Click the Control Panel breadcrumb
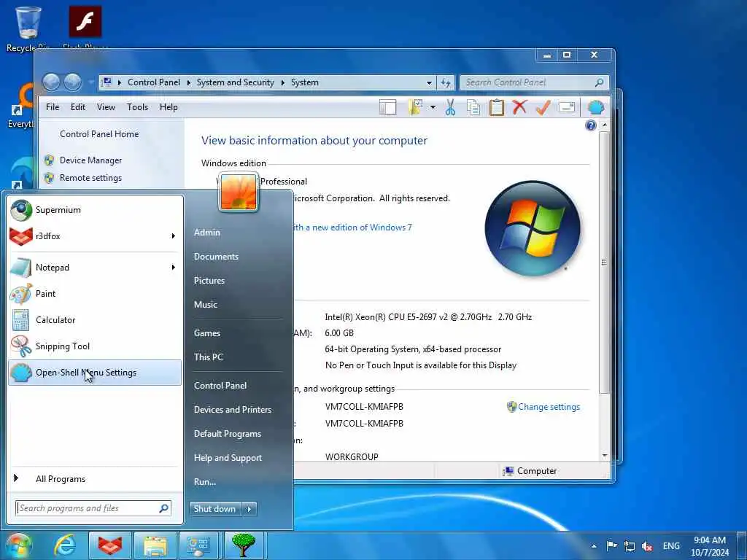This screenshot has height=560, width=747. (154, 82)
